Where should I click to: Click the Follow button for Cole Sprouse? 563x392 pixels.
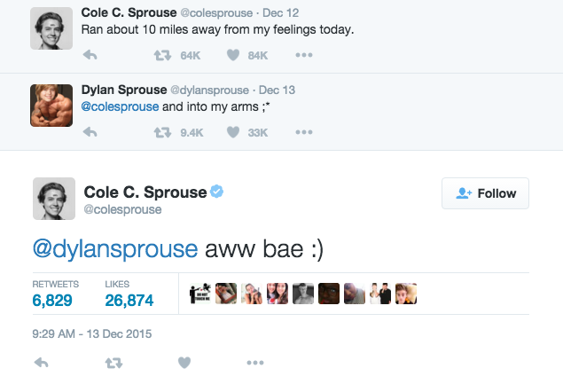pos(485,193)
